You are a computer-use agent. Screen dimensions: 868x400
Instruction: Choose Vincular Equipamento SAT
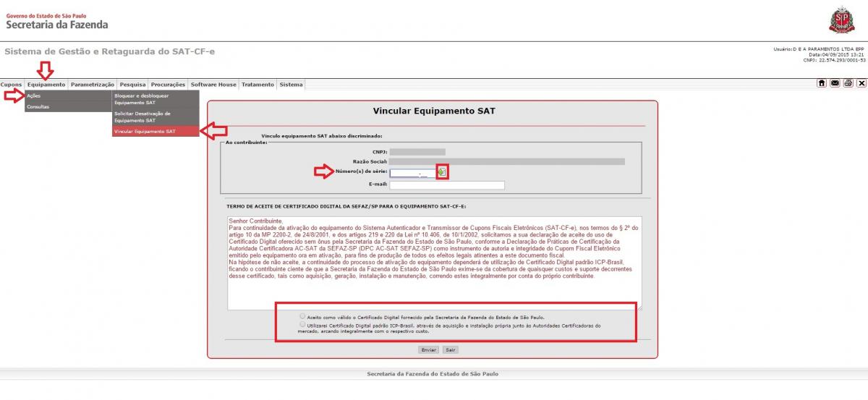(156, 132)
